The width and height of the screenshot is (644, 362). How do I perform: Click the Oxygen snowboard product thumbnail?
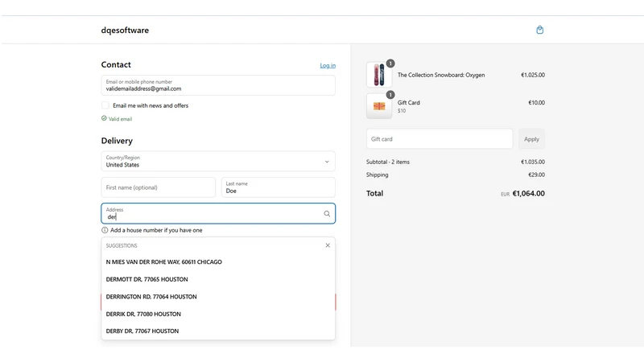pos(379,75)
